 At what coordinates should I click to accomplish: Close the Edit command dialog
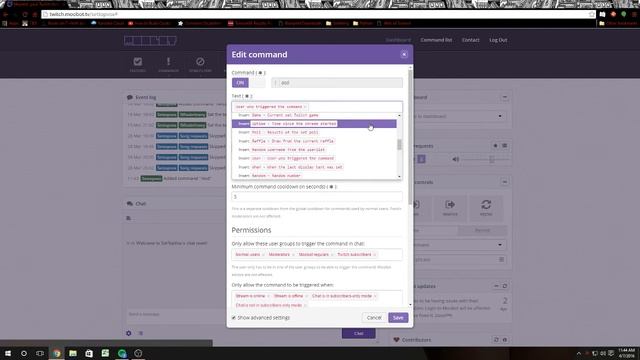pos(404,54)
